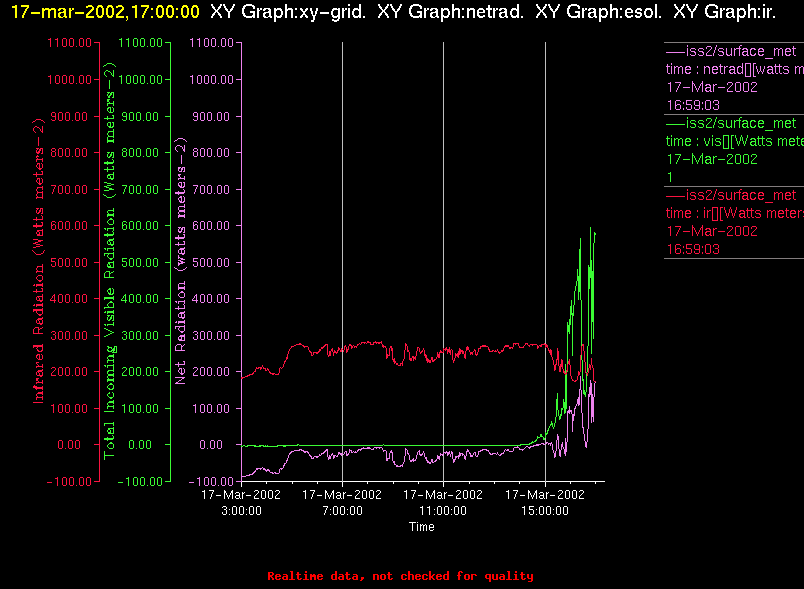Screen dimensions: 804x589
Task: Click red legend date '17-Mar-2002'
Action: pyautogui.click(x=712, y=231)
